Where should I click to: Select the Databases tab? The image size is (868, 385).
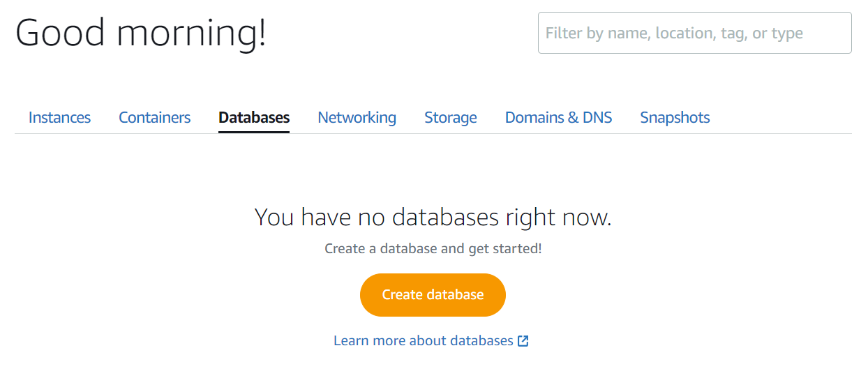pos(254,117)
